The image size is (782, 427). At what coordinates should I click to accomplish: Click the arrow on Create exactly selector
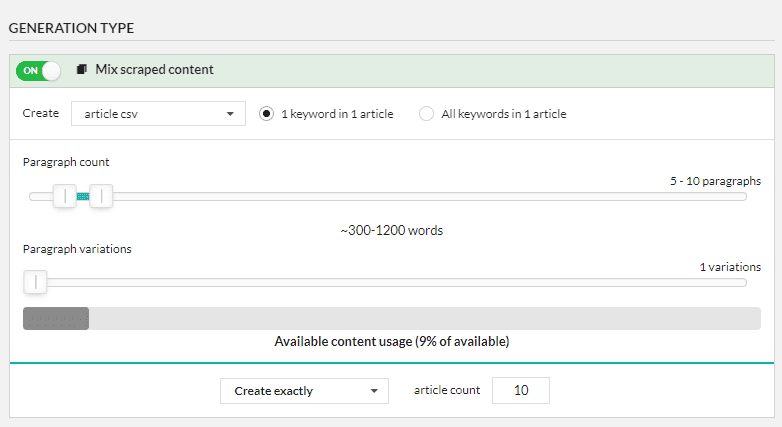[x=374, y=391]
